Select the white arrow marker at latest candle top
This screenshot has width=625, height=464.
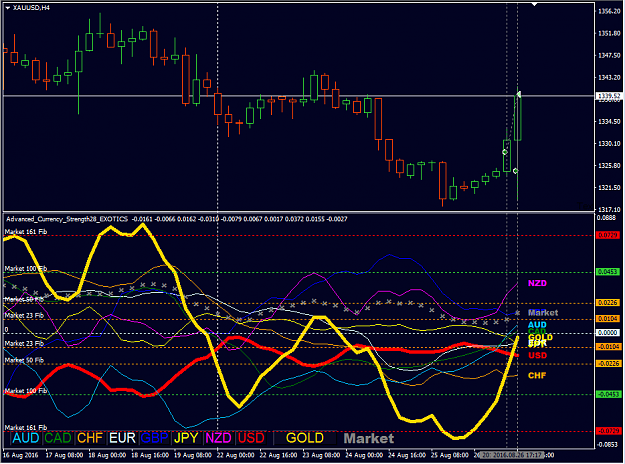518,94
